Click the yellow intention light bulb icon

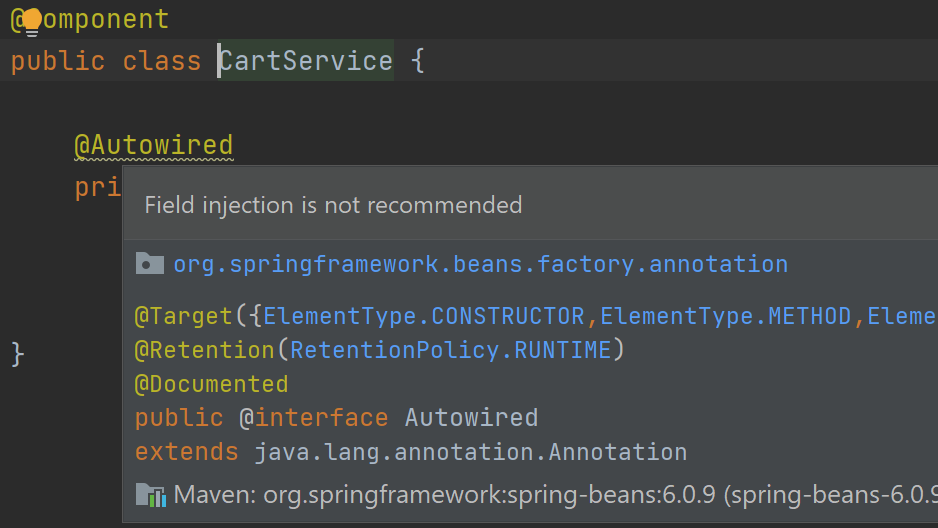click(x=31, y=20)
